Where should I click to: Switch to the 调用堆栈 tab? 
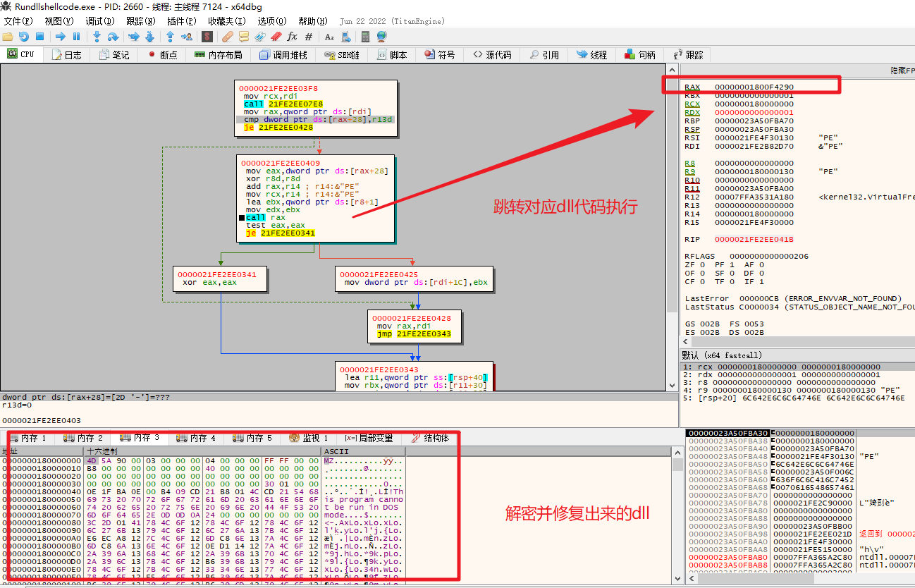[x=283, y=54]
